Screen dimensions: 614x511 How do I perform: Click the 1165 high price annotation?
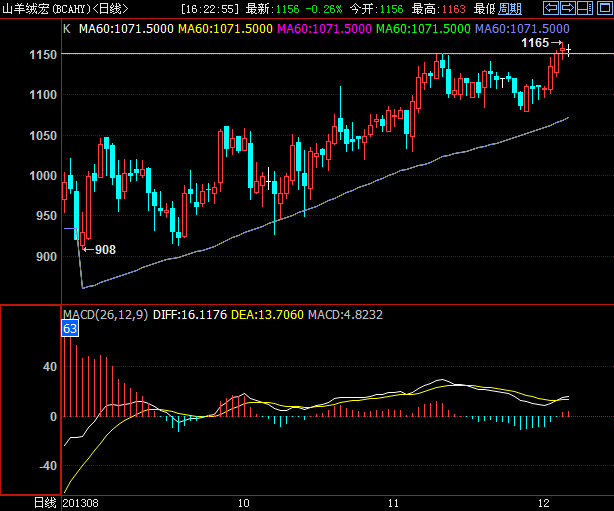tap(535, 43)
